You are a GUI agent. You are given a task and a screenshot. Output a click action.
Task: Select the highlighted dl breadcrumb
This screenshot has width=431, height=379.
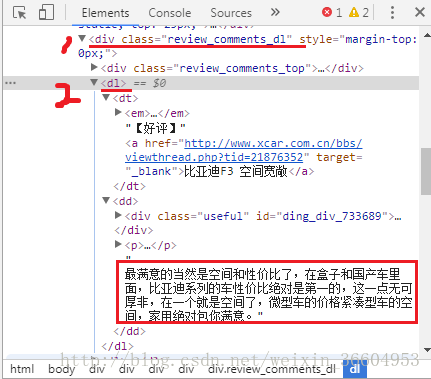(355, 369)
